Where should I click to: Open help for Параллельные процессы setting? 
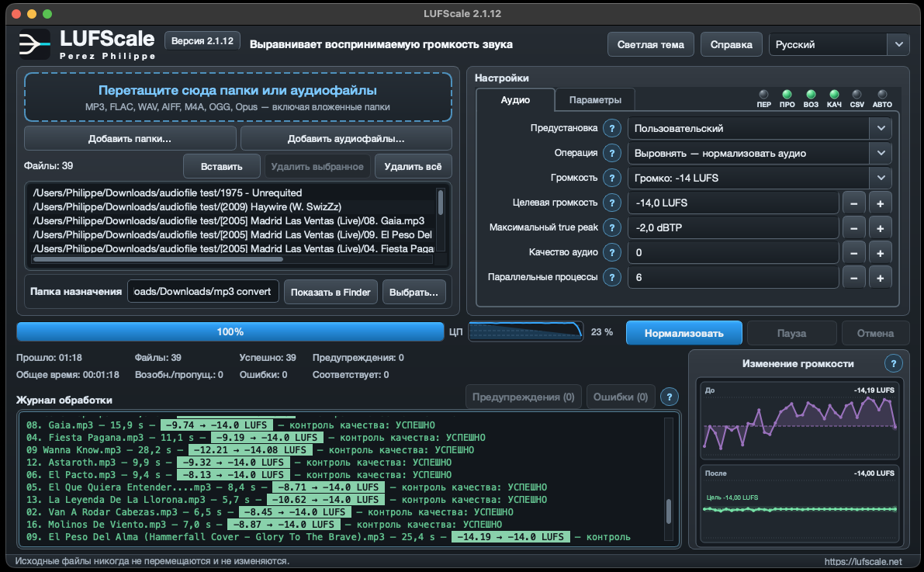click(612, 277)
